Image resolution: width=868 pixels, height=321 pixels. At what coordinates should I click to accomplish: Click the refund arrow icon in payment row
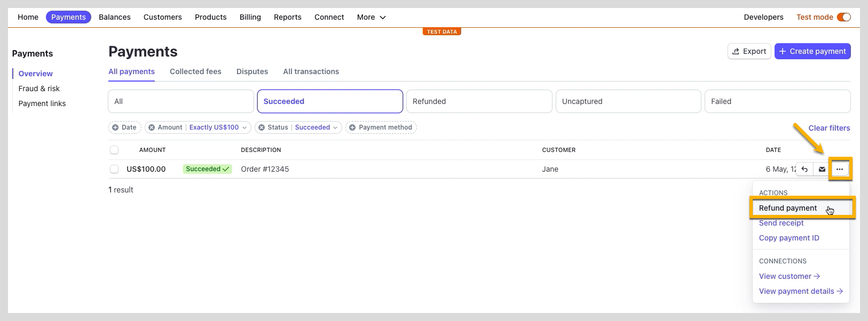[x=804, y=169]
